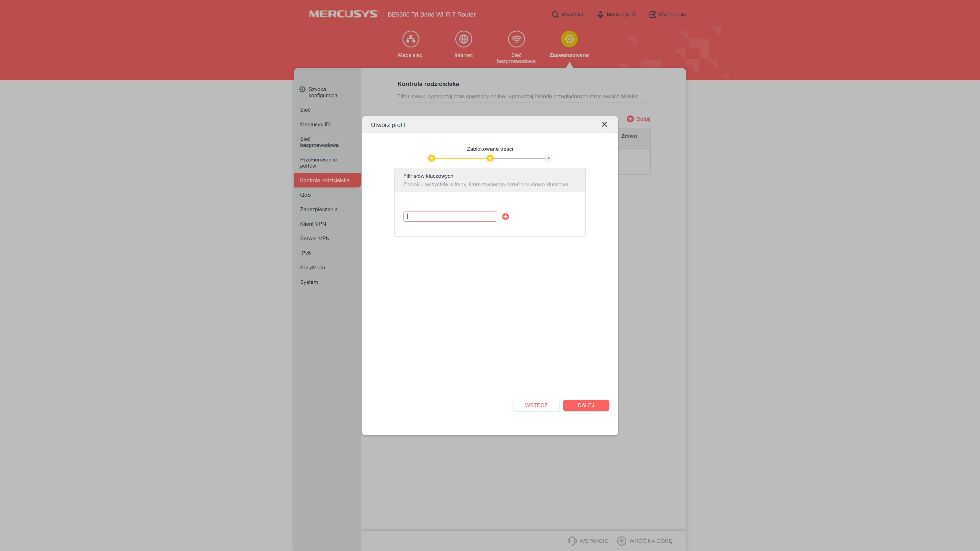Click the Kontrola rodzicielska page heading
Image resolution: width=980 pixels, height=551 pixels.
[428, 84]
